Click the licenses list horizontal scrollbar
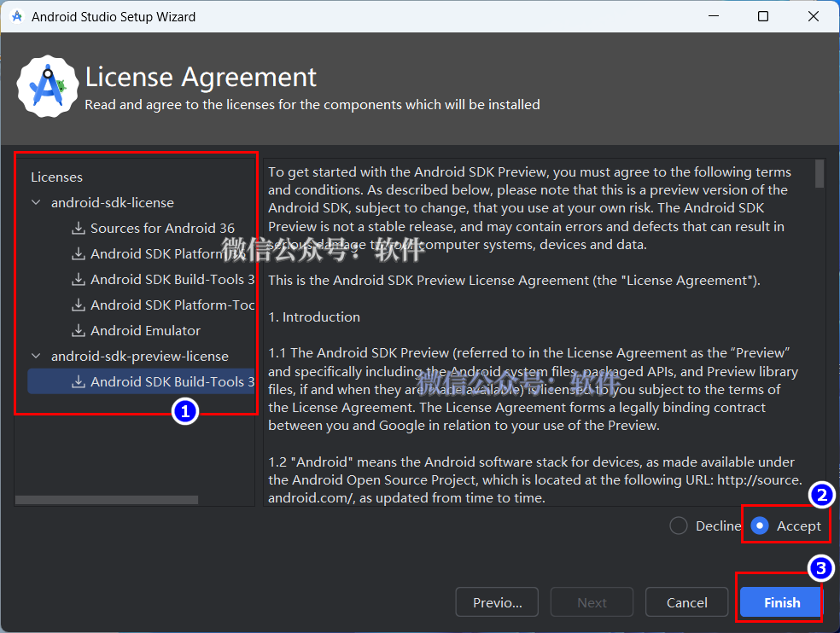This screenshot has height=633, width=840. point(107,500)
